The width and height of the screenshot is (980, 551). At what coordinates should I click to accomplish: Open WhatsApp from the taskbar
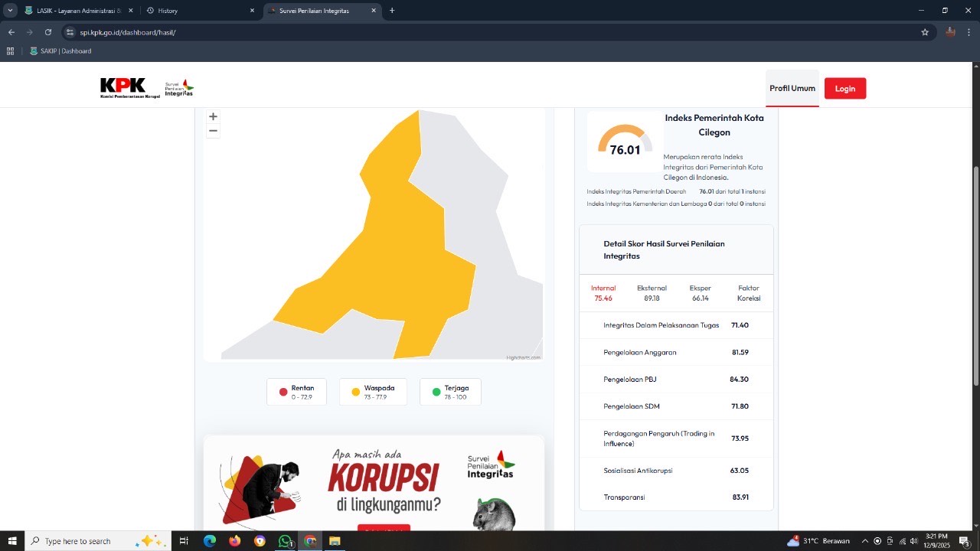pos(286,541)
